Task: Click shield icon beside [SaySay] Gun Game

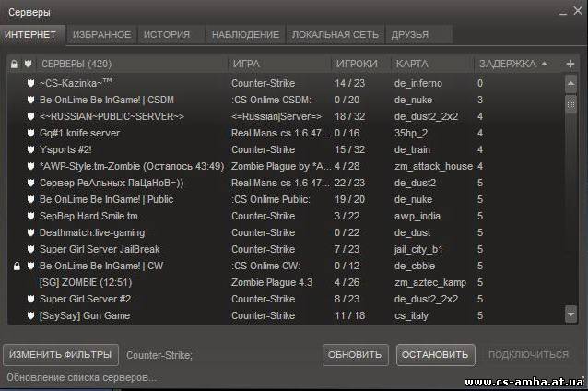Action: pos(31,315)
